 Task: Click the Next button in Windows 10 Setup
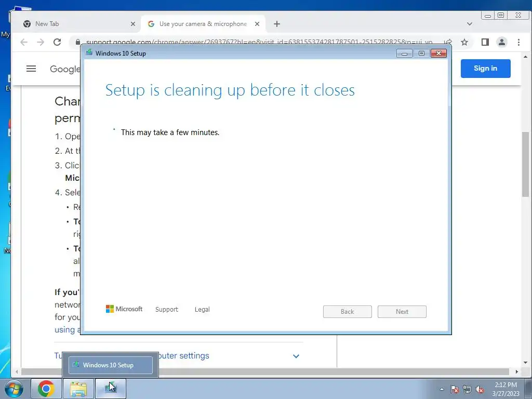402,312
